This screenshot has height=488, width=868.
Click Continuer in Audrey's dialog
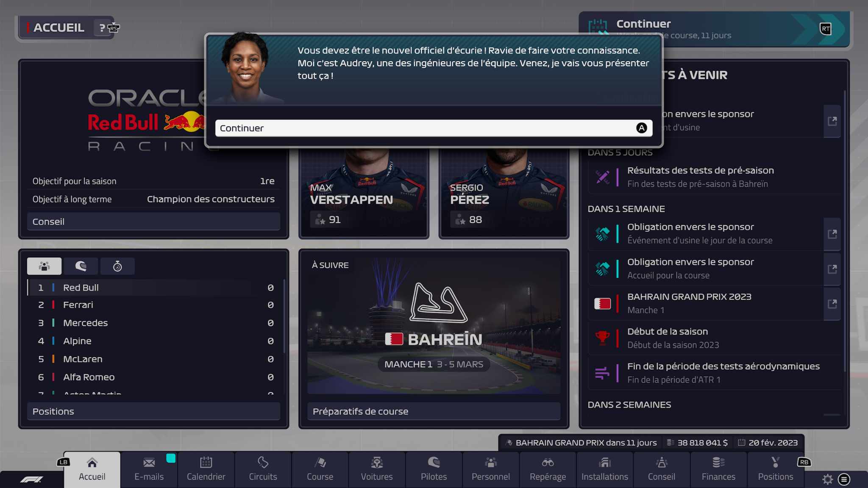point(434,128)
